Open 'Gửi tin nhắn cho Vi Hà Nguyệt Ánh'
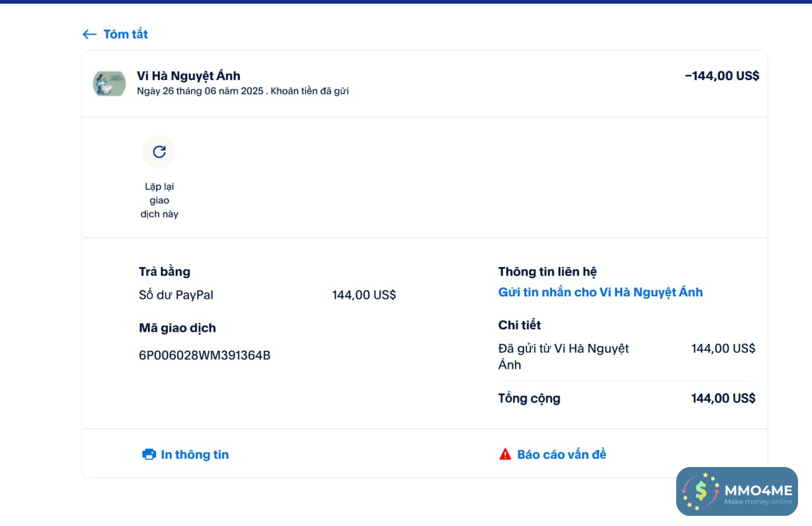Image resolution: width=812 pixels, height=526 pixels. tap(600, 293)
